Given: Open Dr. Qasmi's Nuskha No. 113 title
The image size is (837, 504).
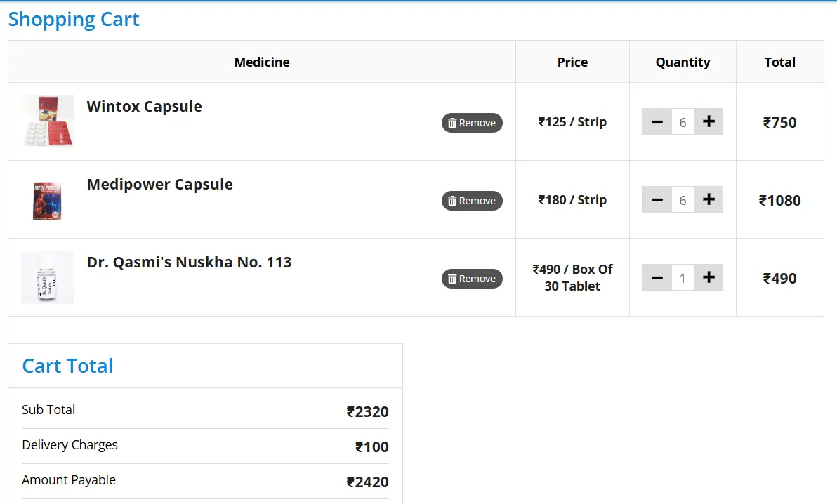Looking at the screenshot, I should pyautogui.click(x=189, y=263).
